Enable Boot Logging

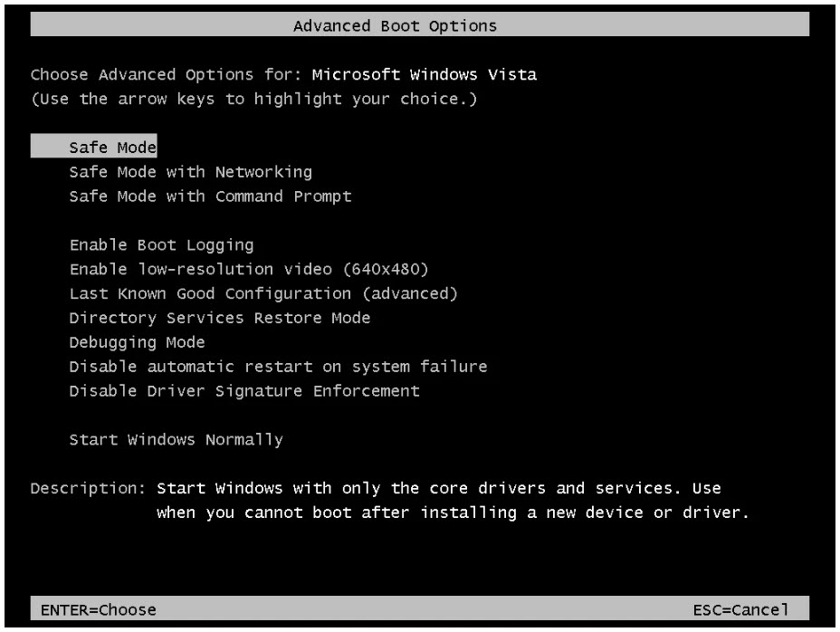(x=161, y=244)
